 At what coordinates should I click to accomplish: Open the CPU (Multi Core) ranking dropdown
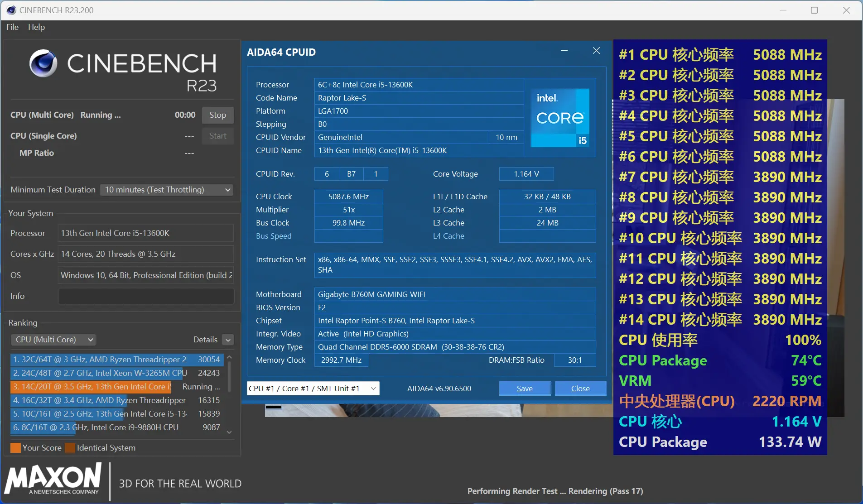(53, 340)
